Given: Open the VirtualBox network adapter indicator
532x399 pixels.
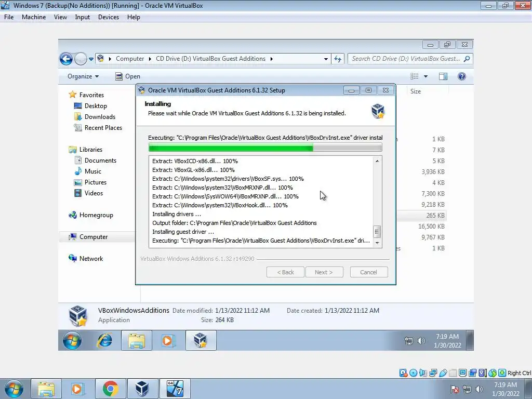Looking at the screenshot, I should point(433,373).
